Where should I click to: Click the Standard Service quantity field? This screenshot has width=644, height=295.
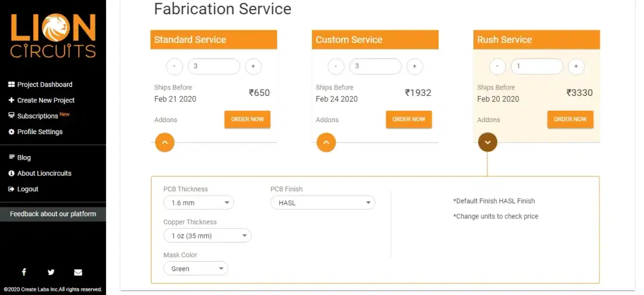(214, 67)
